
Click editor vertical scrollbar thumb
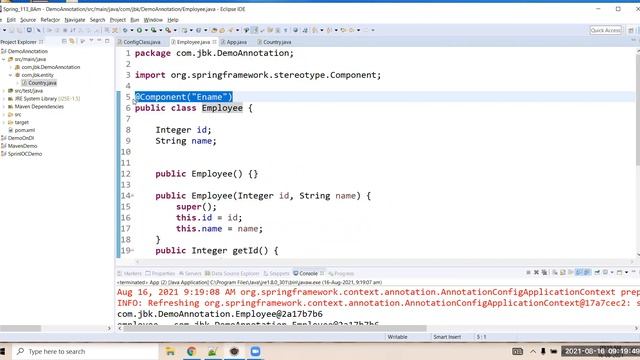click(638, 109)
